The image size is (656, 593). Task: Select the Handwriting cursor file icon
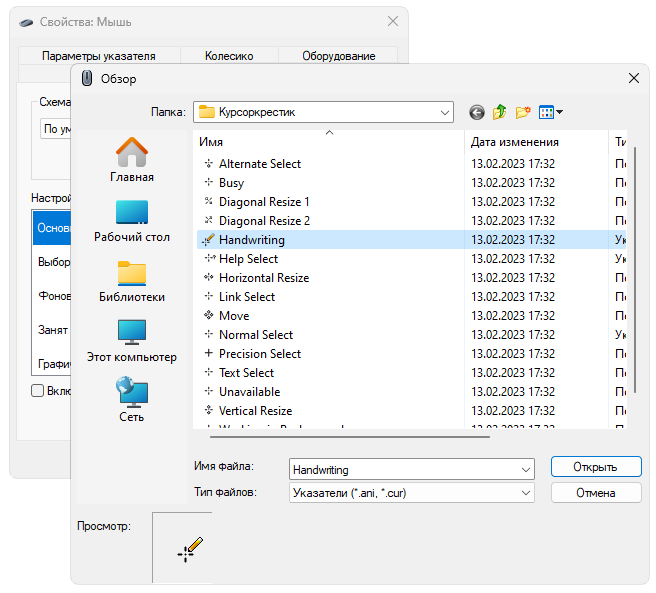[x=208, y=239]
